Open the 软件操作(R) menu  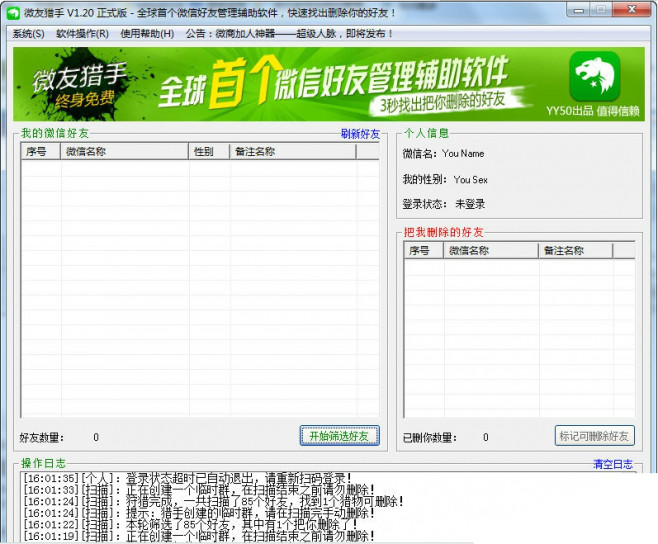point(82,33)
